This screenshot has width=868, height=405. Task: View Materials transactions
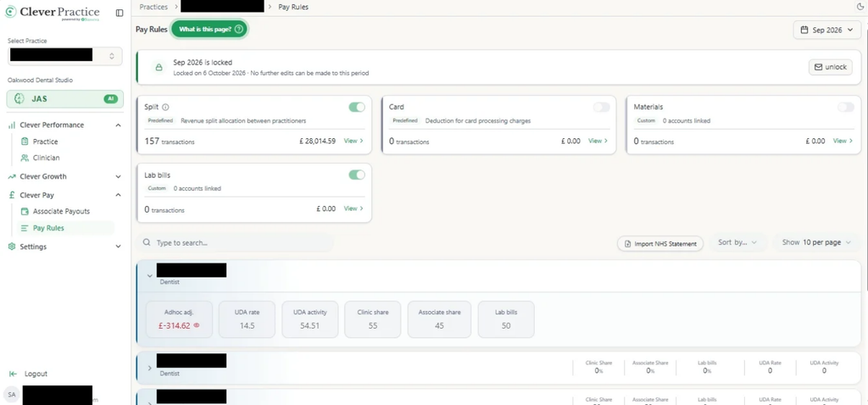(843, 141)
